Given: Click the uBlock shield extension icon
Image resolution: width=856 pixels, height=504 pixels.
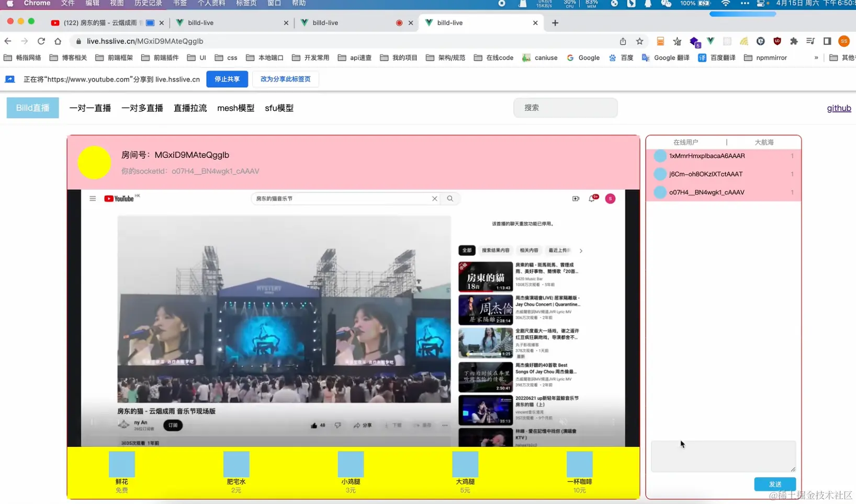Looking at the screenshot, I should pos(777,41).
